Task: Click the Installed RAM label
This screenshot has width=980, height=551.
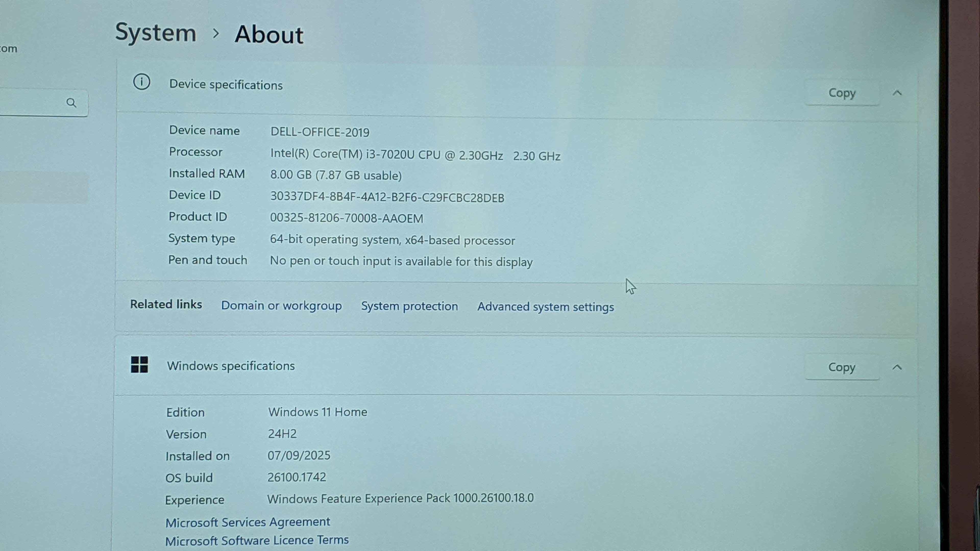Action: [x=206, y=173]
